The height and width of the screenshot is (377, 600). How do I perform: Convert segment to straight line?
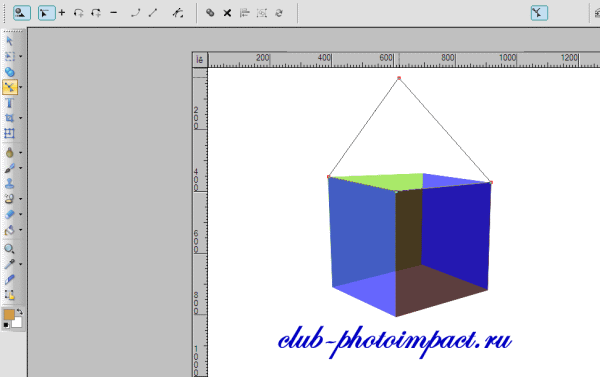pyautogui.click(x=153, y=13)
